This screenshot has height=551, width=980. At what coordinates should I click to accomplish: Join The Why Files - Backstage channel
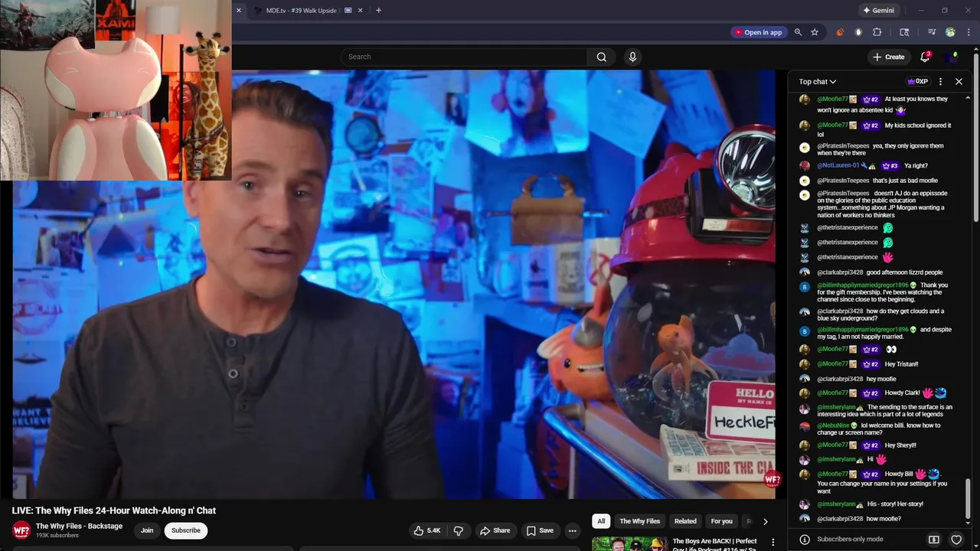(x=147, y=530)
